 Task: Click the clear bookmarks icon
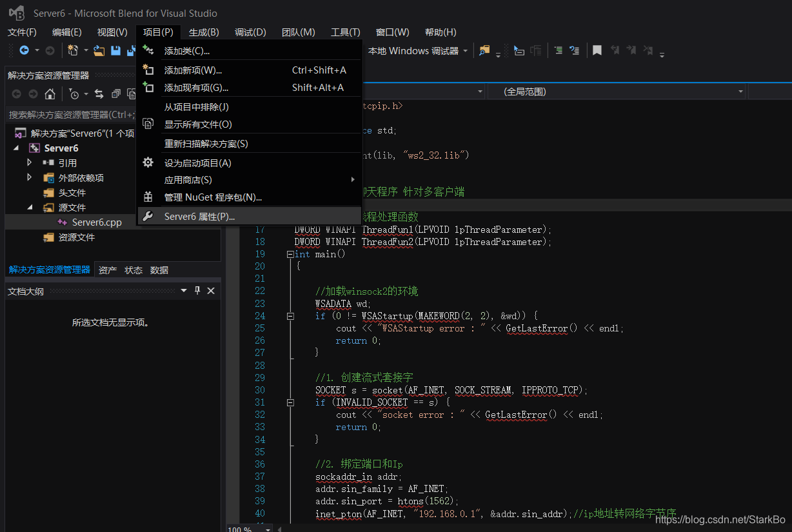click(648, 50)
